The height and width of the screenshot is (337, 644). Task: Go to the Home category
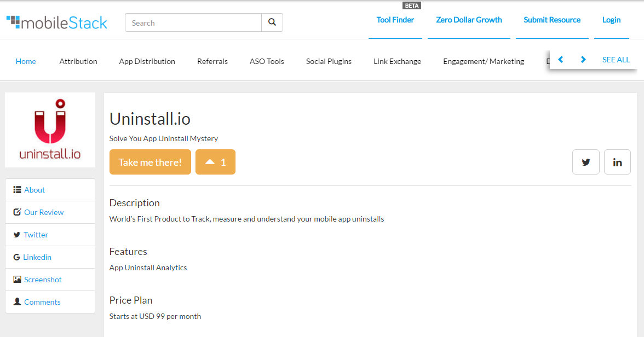[x=26, y=61]
